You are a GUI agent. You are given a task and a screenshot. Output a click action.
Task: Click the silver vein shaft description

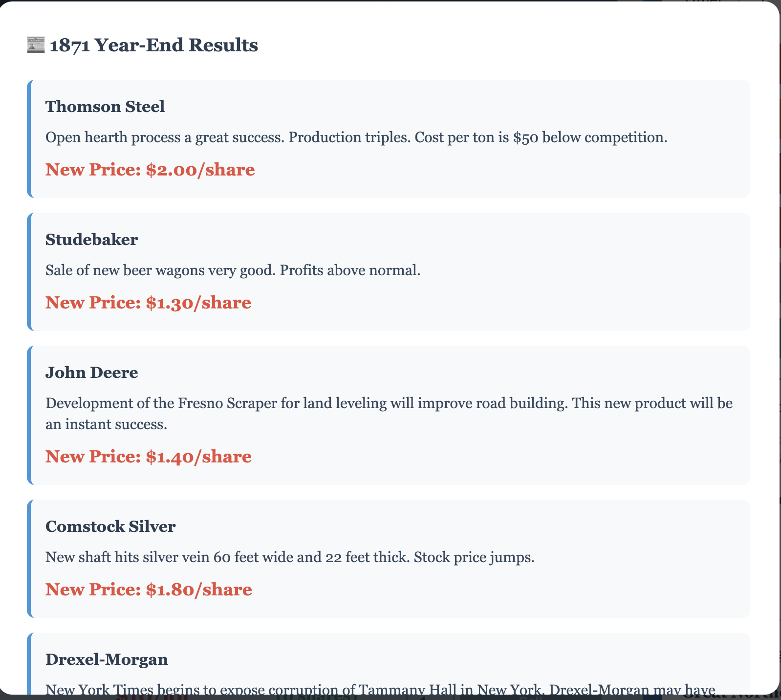click(290, 557)
